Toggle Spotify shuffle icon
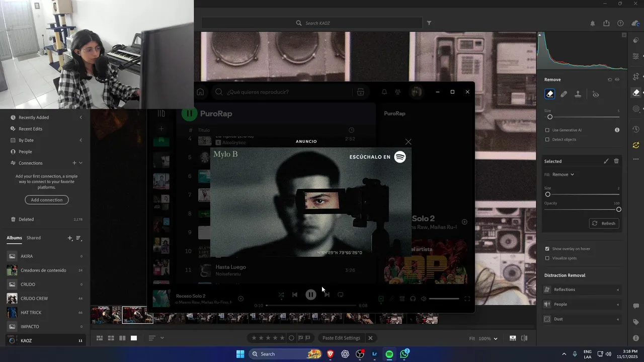Screen dimensions: 644x362 (281, 295)
